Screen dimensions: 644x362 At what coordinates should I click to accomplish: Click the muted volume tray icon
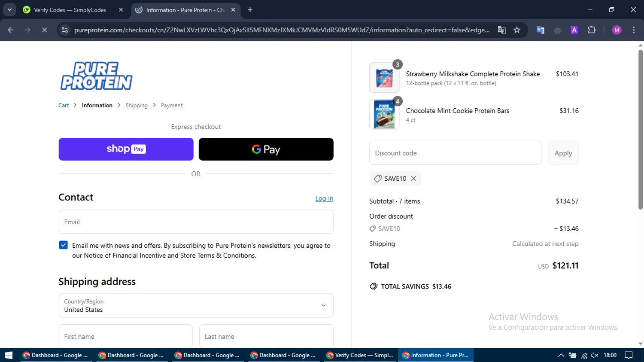point(595,355)
